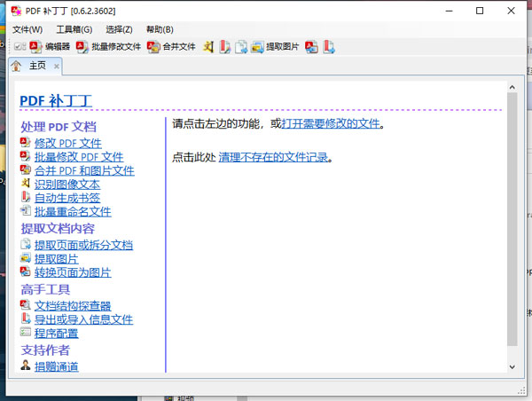The image size is (532, 401).
Task: Click the vertical scrollbar down arrow
Action: tap(512, 366)
